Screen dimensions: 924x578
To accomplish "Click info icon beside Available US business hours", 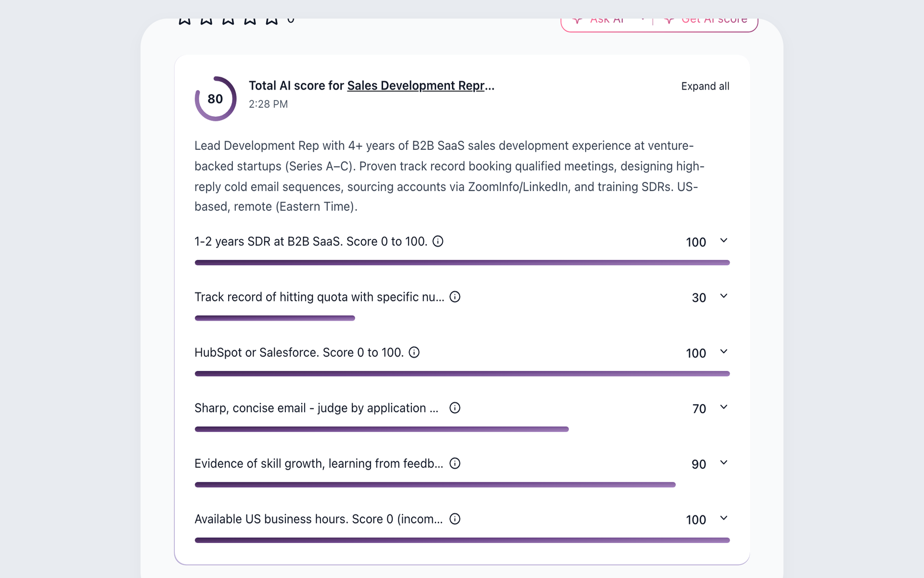I will (455, 519).
